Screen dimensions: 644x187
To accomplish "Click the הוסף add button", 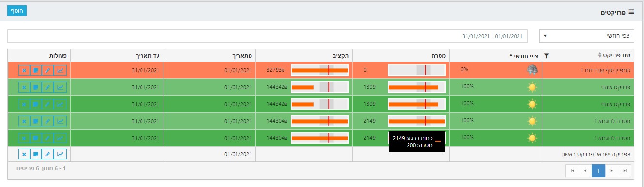I will point(17,10).
